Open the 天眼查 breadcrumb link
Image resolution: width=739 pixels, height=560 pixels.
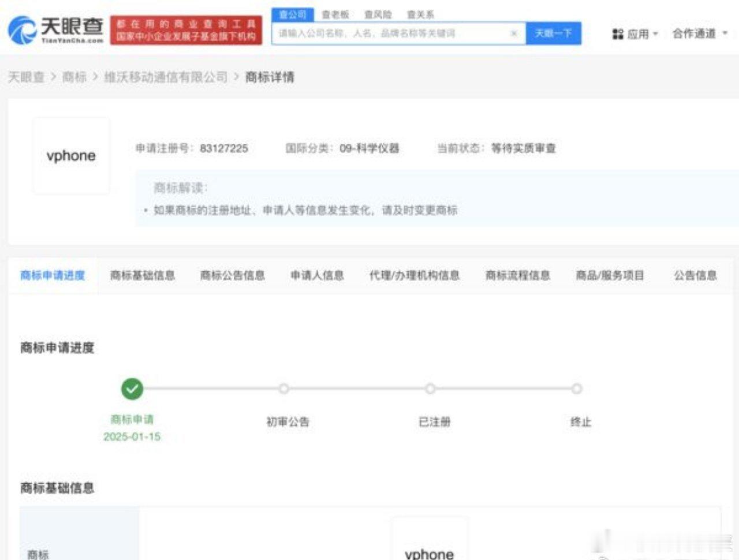tap(26, 77)
